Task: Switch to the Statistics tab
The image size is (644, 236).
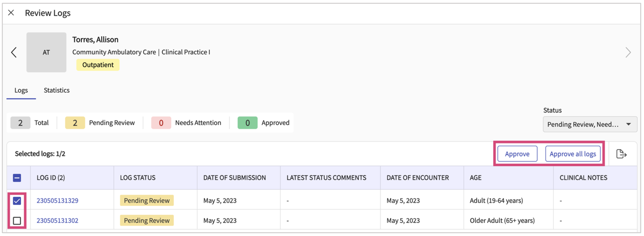Action: (57, 90)
